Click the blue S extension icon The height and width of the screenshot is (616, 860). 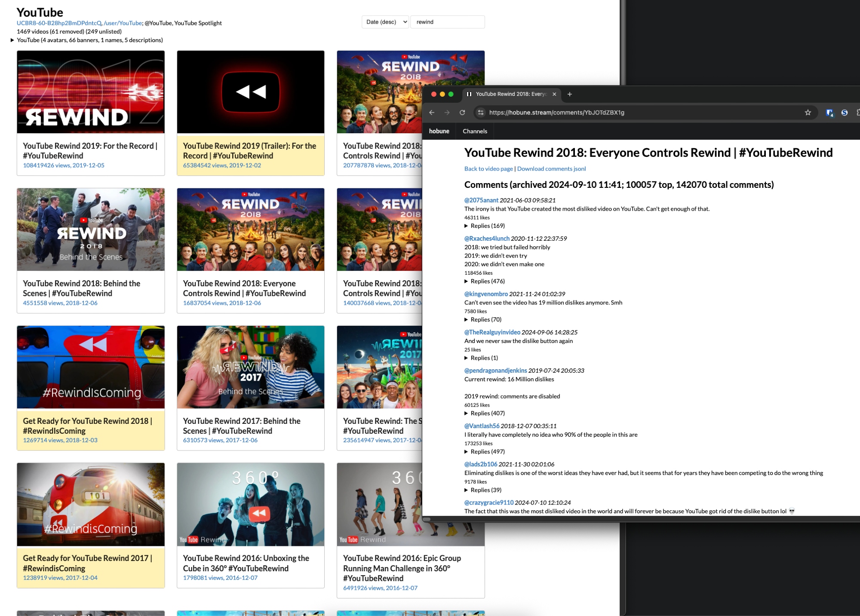coord(845,113)
